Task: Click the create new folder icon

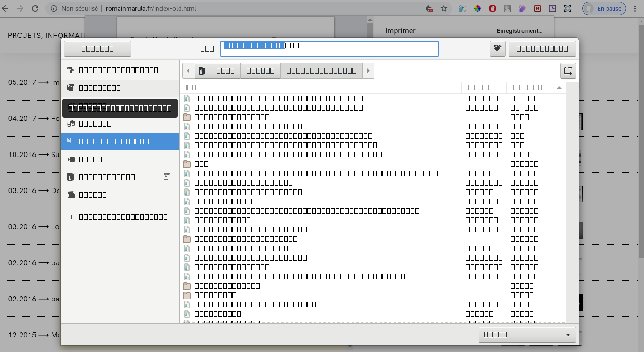Action: (568, 71)
